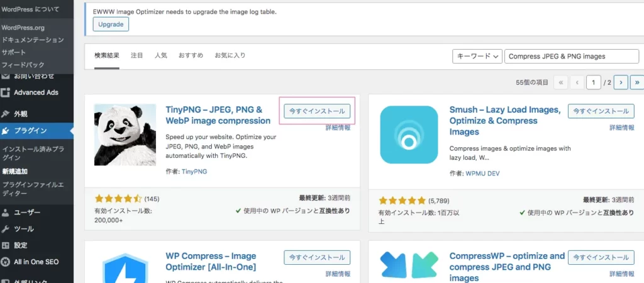Select the 新規追加 submenu item
Screen dimensions: 644x283
pyautogui.click(x=15, y=171)
